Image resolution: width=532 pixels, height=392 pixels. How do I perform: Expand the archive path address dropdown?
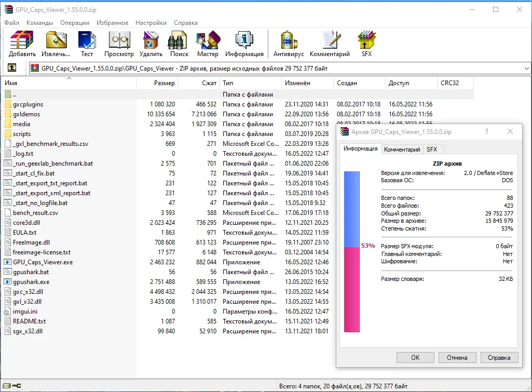pyautogui.click(x=526, y=68)
